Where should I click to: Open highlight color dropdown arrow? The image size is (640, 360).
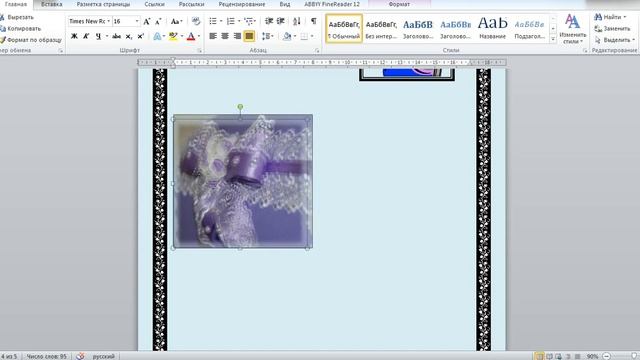(x=182, y=36)
